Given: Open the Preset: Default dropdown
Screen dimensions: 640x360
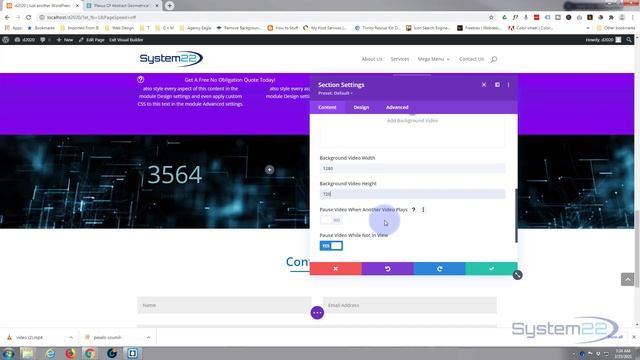Looking at the screenshot, I should pos(335,93).
